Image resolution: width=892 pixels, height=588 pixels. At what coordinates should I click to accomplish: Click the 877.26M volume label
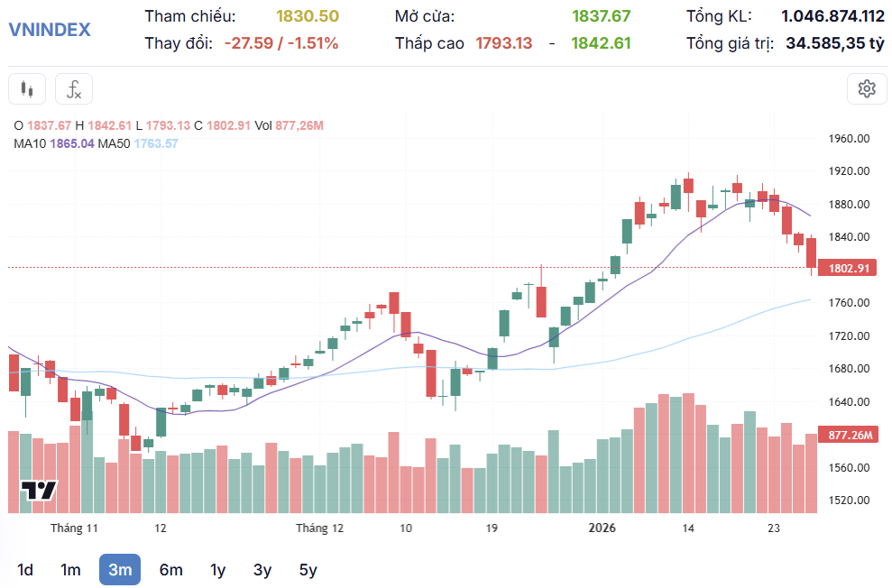[x=851, y=435]
